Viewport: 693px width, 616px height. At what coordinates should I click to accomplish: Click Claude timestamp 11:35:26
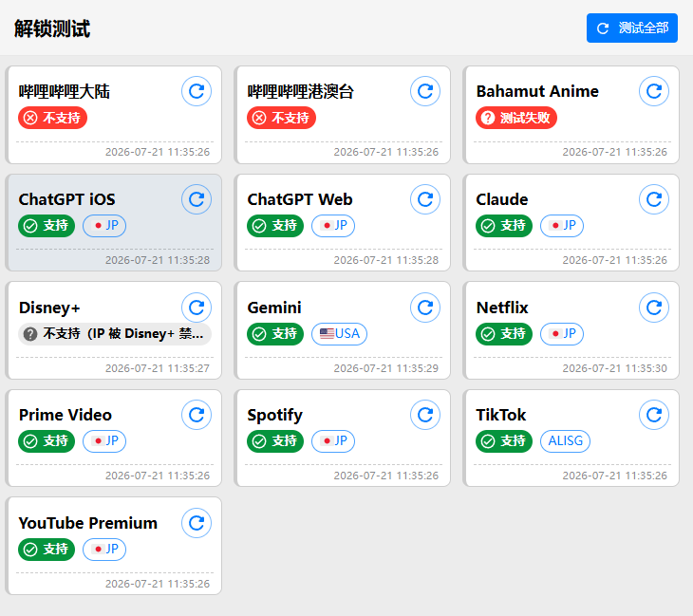615,260
